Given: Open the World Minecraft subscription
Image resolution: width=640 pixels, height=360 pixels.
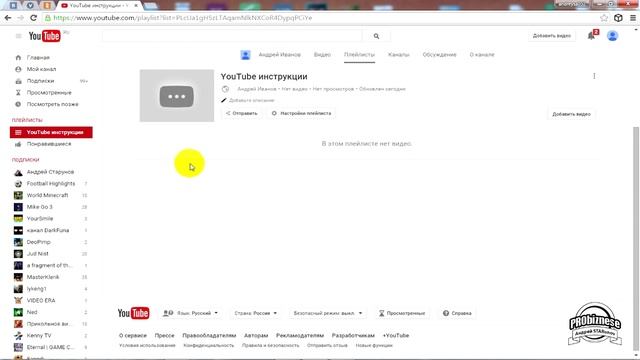Looking at the screenshot, I should tap(47, 196).
